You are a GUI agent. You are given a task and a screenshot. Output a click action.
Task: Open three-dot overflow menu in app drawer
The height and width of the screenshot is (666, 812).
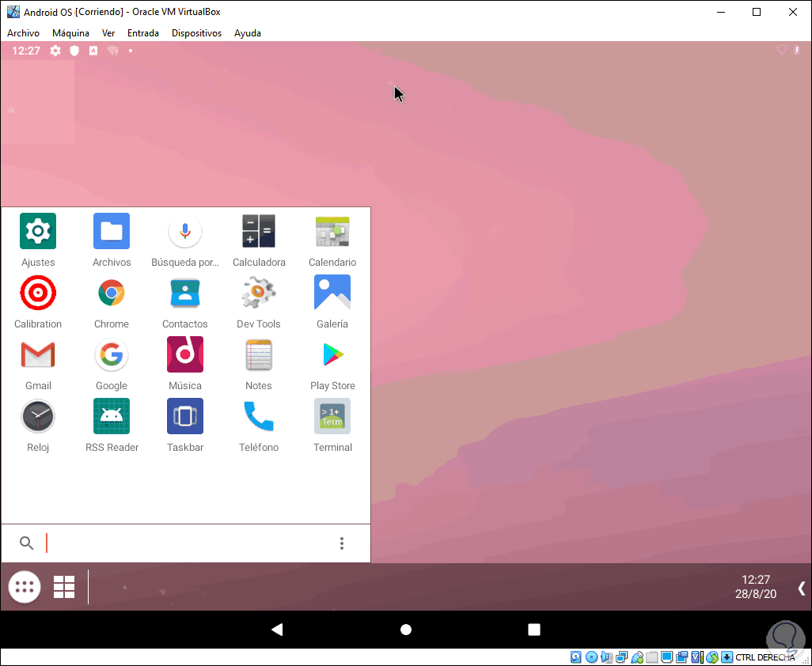pos(342,543)
